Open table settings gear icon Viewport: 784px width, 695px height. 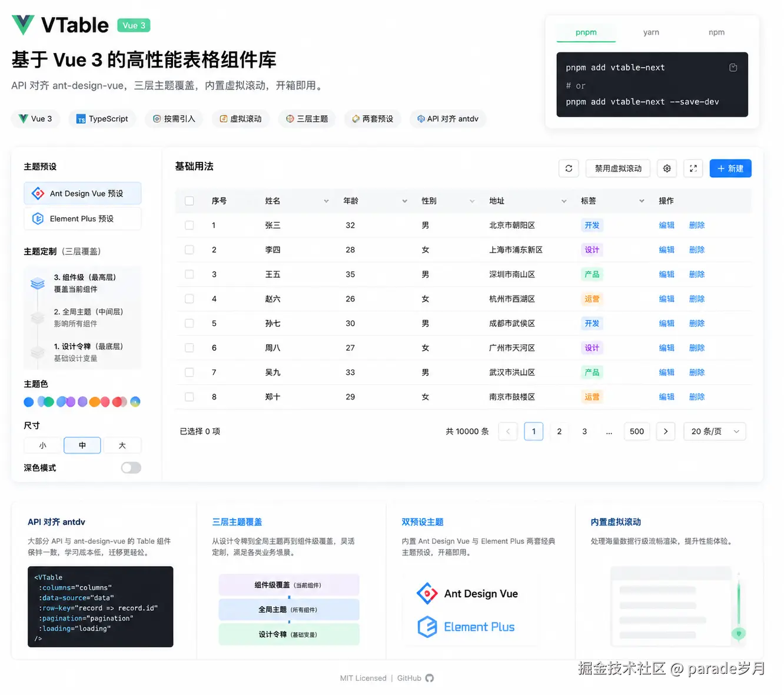(x=667, y=168)
